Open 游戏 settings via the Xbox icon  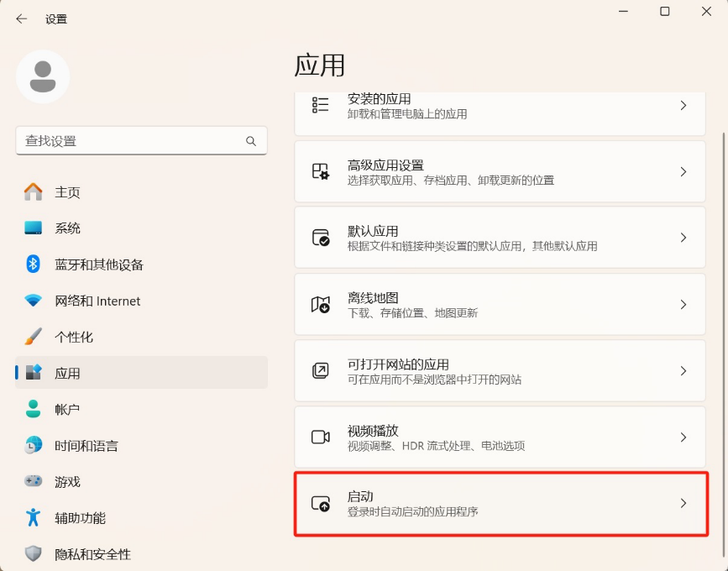[33, 479]
